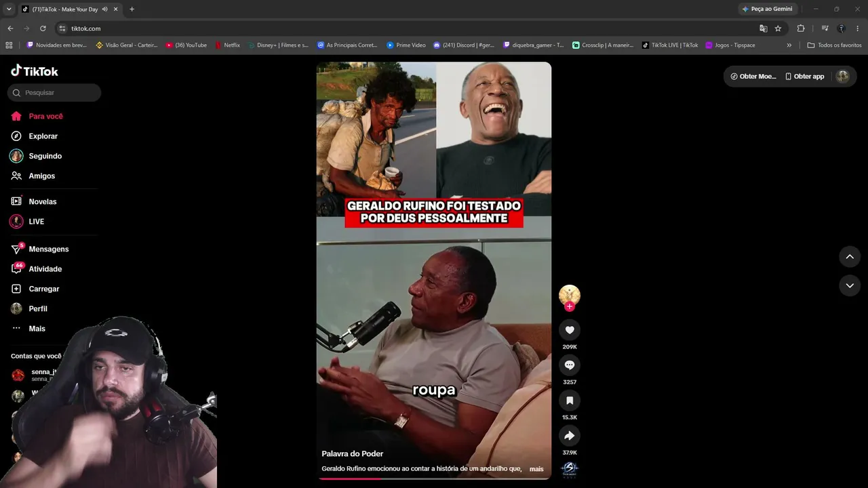Open the profile avatar menu at top right
The image size is (868, 488).
[843, 77]
